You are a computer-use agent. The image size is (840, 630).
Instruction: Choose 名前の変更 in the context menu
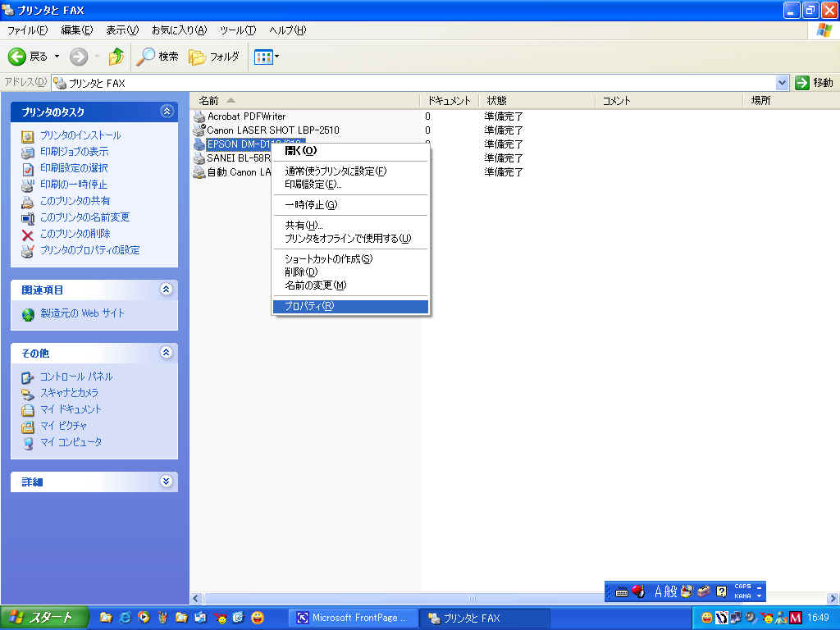[x=350, y=285]
